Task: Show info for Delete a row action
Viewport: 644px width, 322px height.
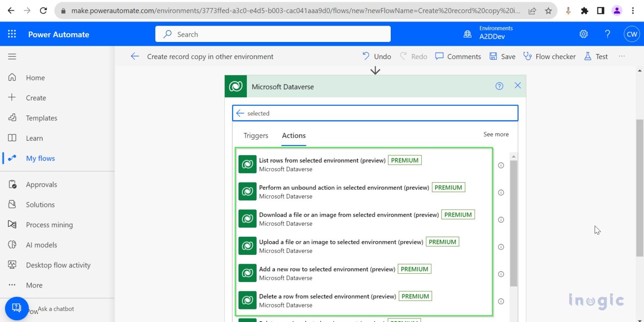Action: pyautogui.click(x=501, y=301)
